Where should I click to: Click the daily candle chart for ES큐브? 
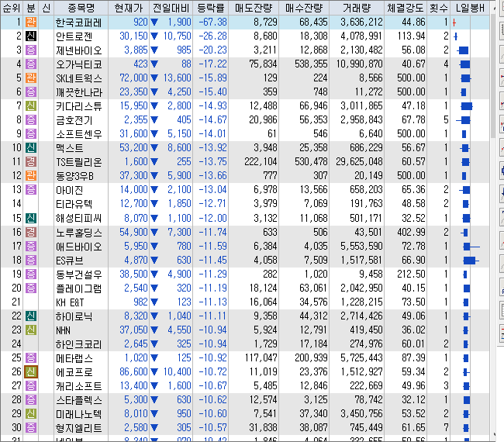click(x=471, y=261)
